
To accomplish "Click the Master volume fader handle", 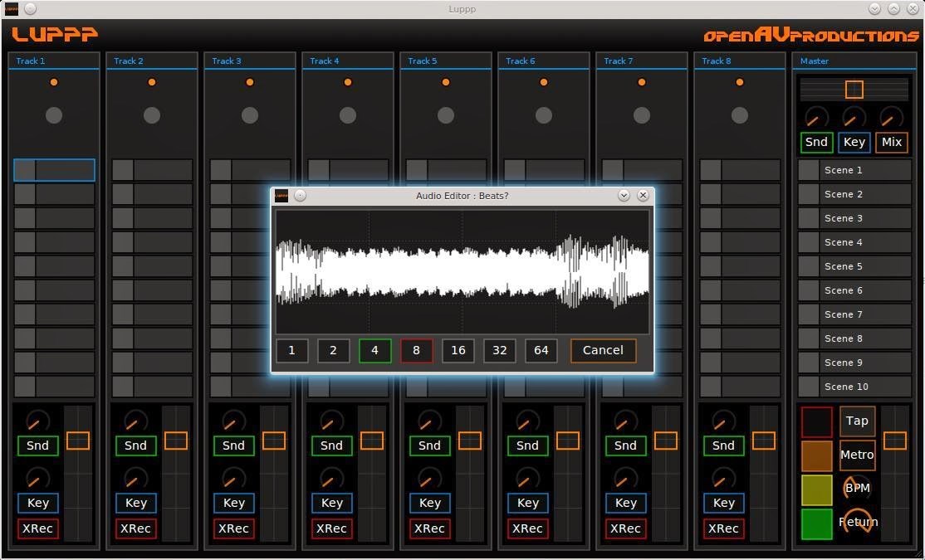I will (x=894, y=441).
